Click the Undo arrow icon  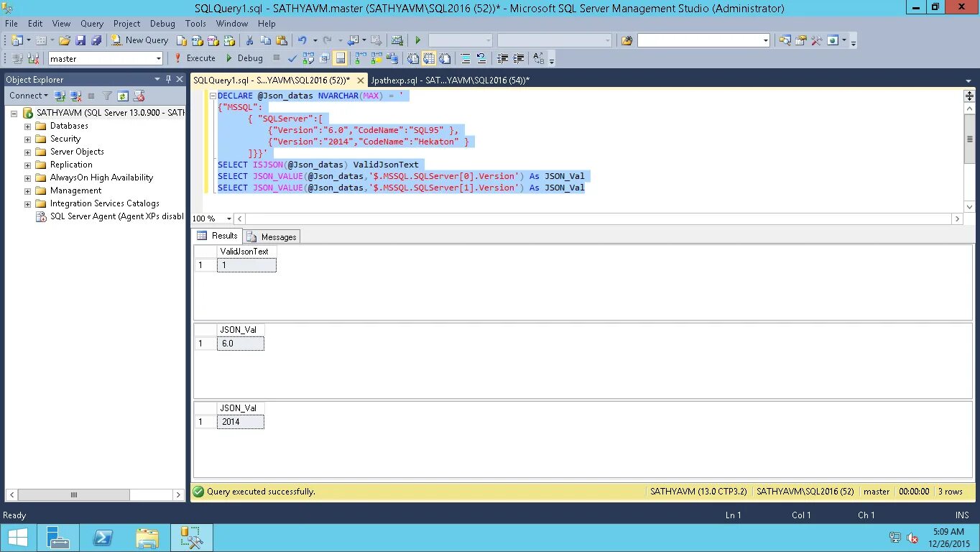[x=302, y=40]
